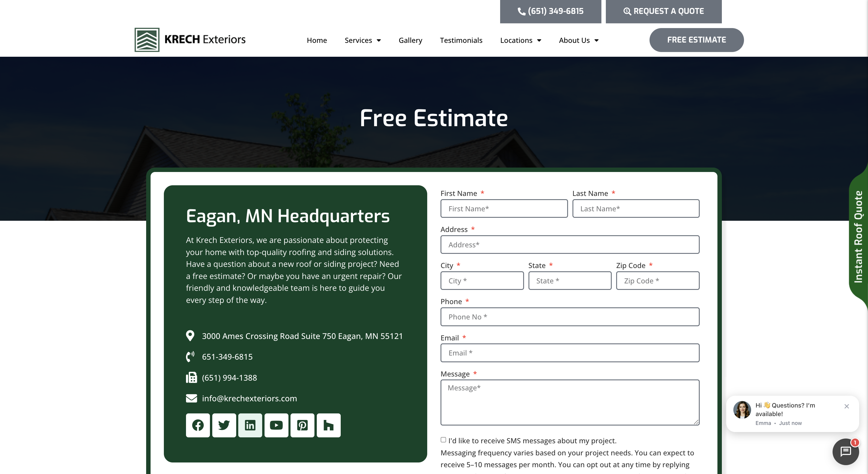868x474 pixels.
Task: Click the (651) 994-1388 fax number
Action: click(x=229, y=377)
